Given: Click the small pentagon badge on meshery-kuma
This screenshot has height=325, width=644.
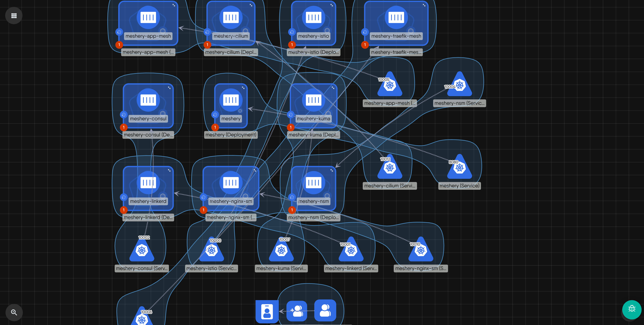Looking at the screenshot, I should pyautogui.click(x=290, y=115).
